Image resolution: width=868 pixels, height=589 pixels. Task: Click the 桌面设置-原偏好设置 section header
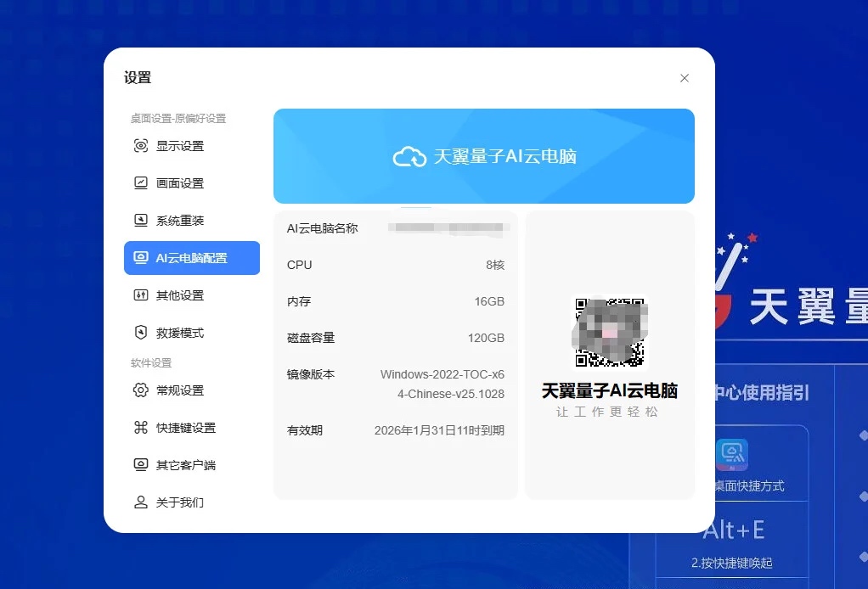[178, 118]
